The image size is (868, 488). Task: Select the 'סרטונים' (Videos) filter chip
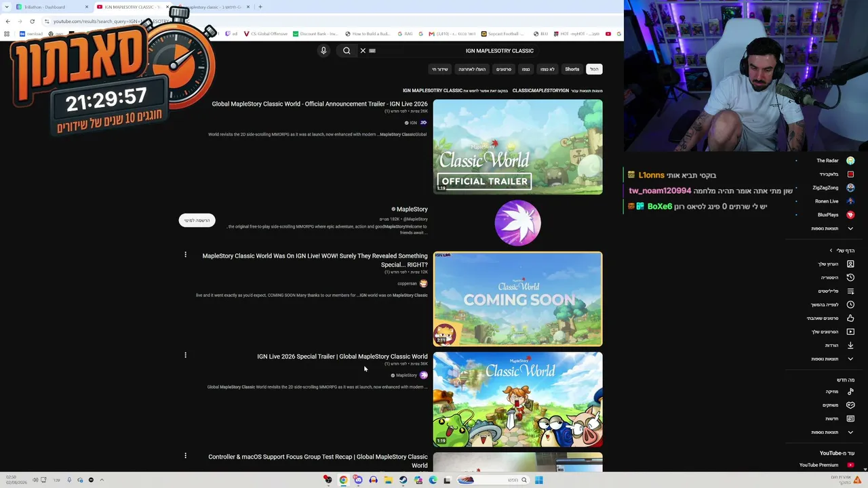click(504, 69)
